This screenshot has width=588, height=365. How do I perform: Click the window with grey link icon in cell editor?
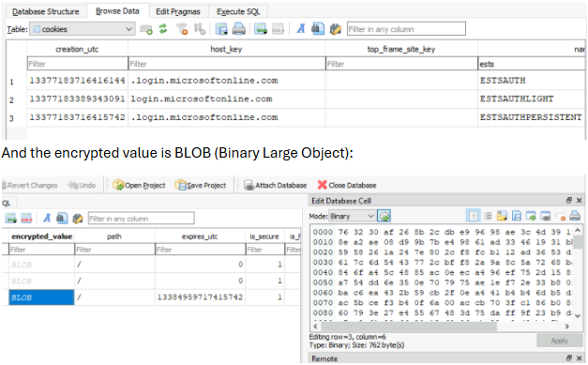click(x=545, y=216)
